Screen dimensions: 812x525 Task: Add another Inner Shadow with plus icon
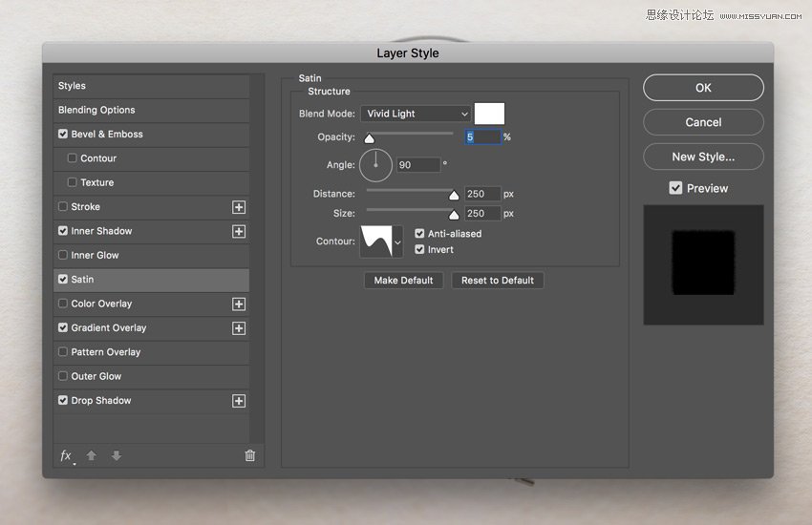pyautogui.click(x=239, y=232)
